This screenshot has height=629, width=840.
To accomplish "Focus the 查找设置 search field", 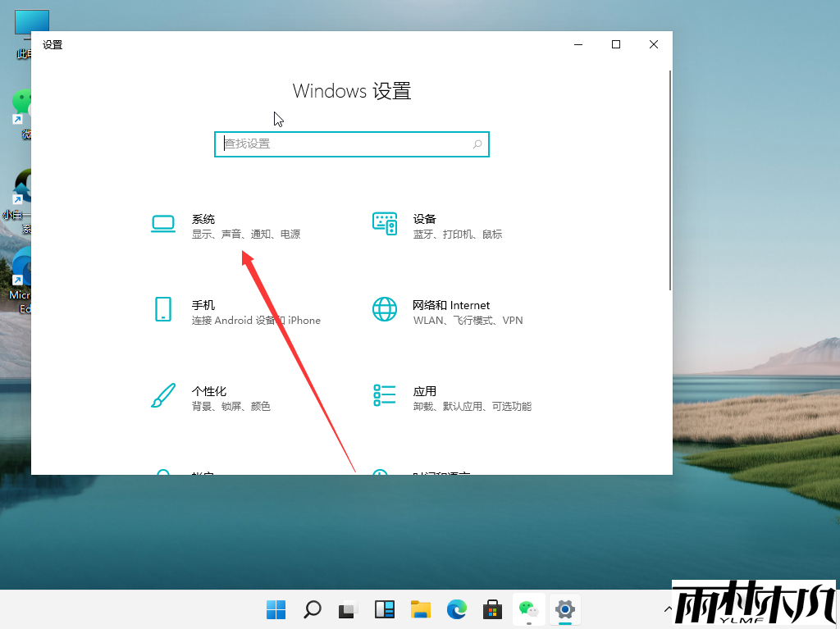I will click(x=345, y=144).
